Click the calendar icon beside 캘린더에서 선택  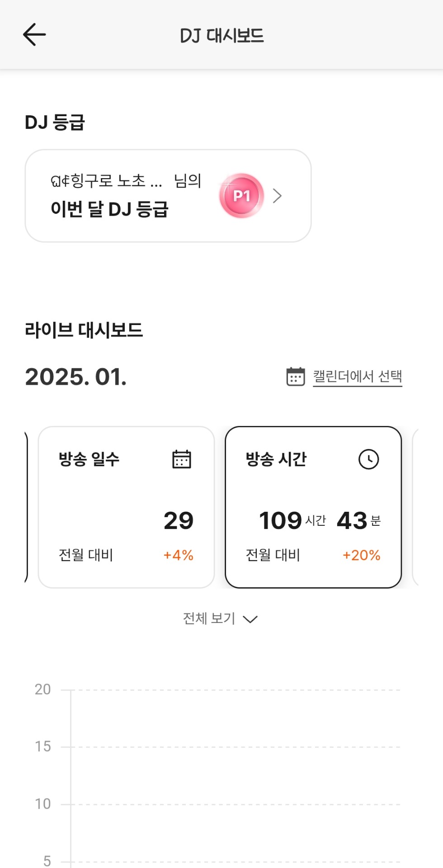point(296,377)
